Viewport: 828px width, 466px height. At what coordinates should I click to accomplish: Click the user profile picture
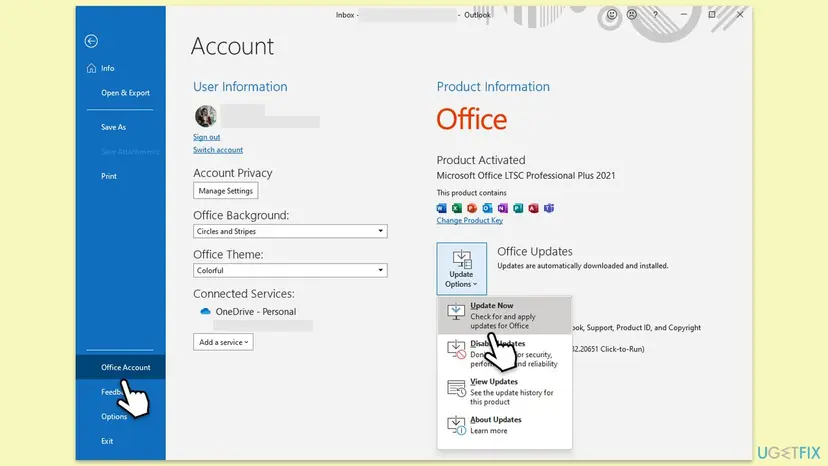coord(205,116)
